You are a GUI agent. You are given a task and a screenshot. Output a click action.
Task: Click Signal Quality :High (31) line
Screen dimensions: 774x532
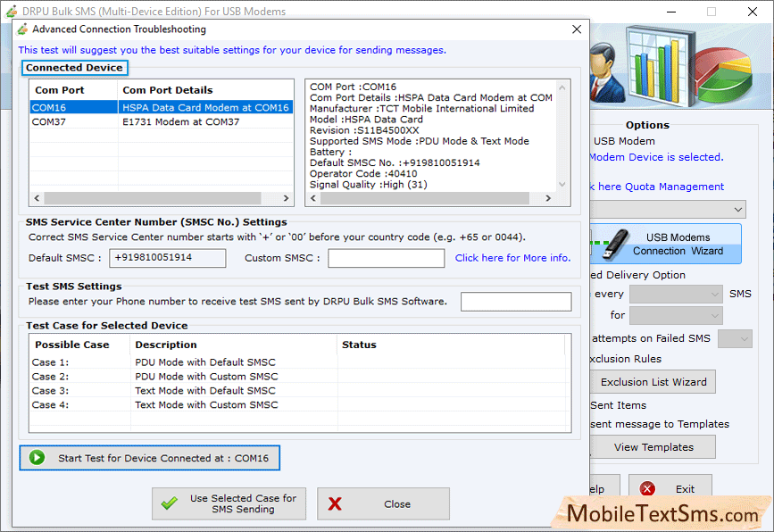click(369, 185)
